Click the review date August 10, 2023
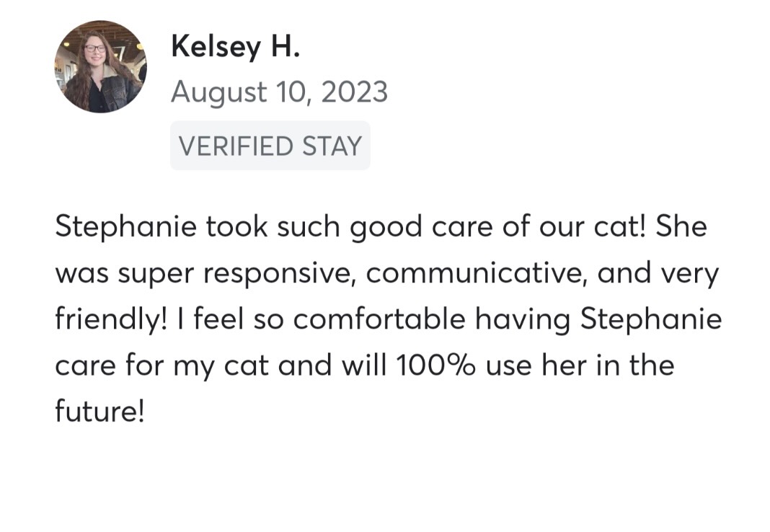Viewport: 770px width, 532px height. pos(279,92)
